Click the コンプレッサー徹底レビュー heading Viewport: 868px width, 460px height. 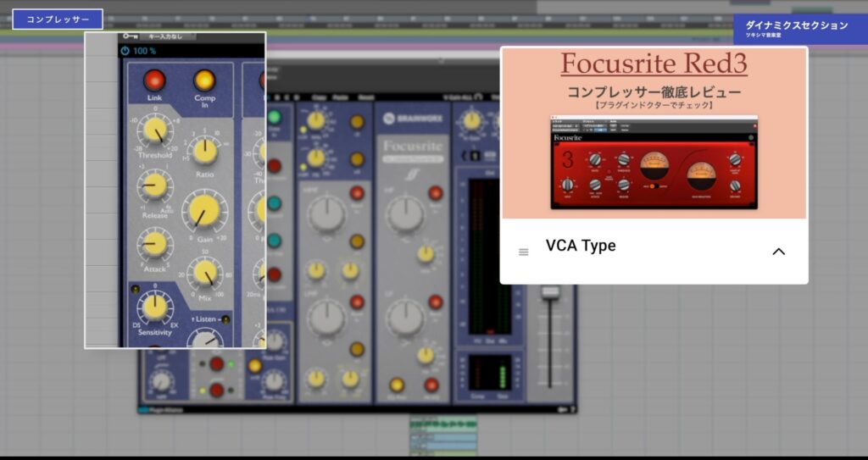point(654,91)
